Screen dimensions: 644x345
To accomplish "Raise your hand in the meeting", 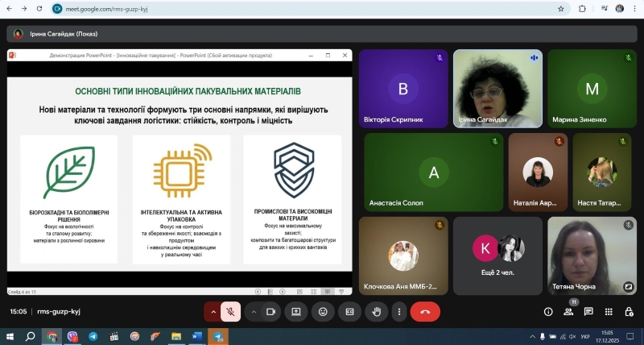I will click(x=375, y=311).
